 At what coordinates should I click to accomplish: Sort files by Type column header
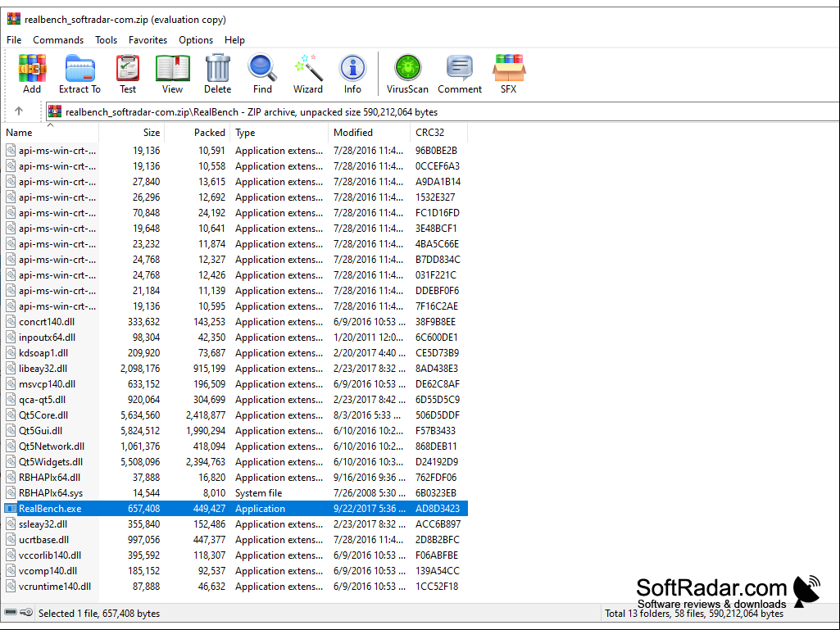(x=279, y=133)
